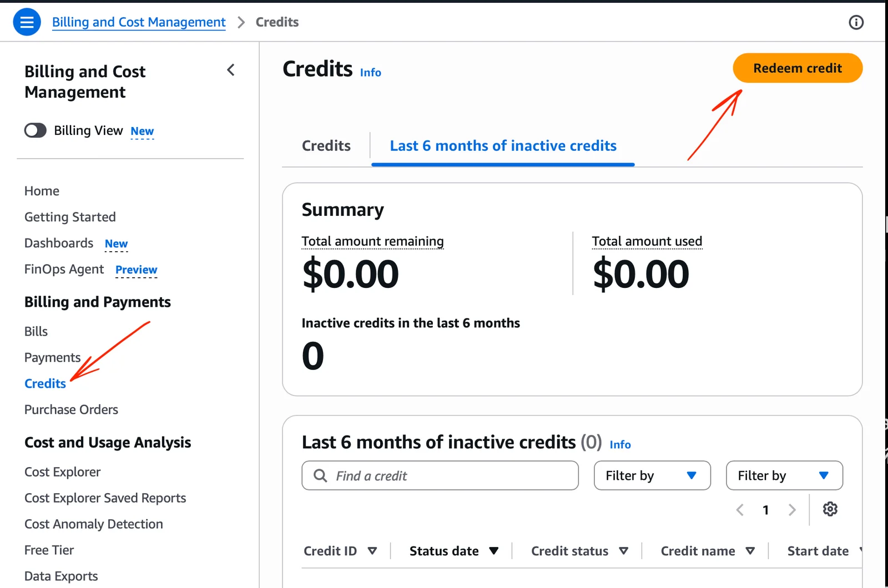Open Credits in the sidebar

45,383
